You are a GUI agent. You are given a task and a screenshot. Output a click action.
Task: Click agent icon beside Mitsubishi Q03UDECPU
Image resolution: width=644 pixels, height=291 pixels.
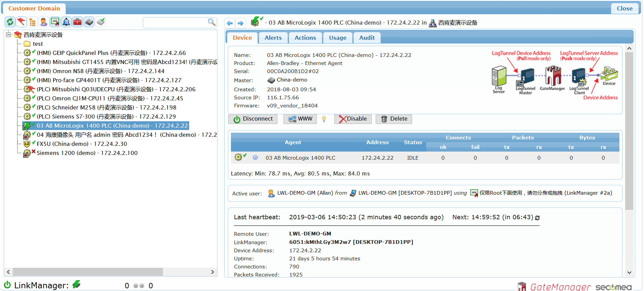point(29,89)
